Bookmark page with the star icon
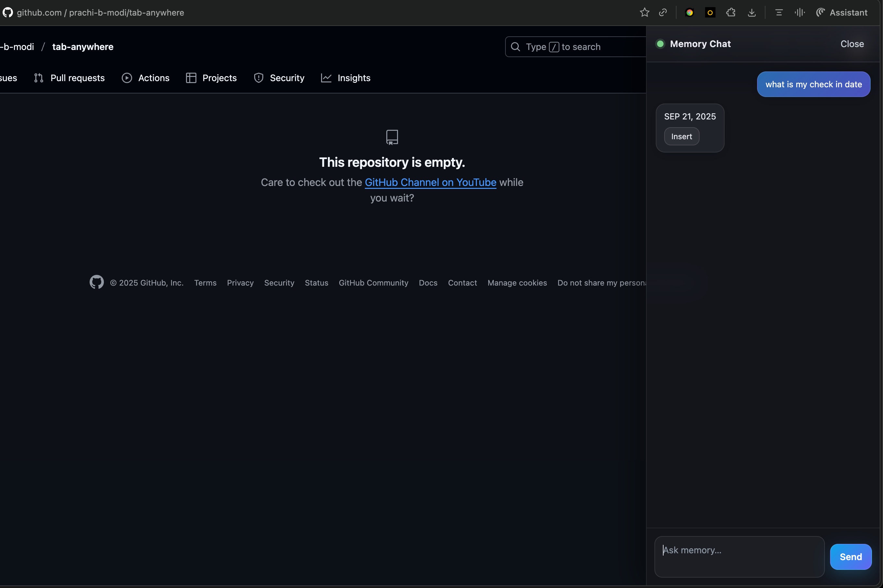This screenshot has width=883, height=588. [644, 13]
